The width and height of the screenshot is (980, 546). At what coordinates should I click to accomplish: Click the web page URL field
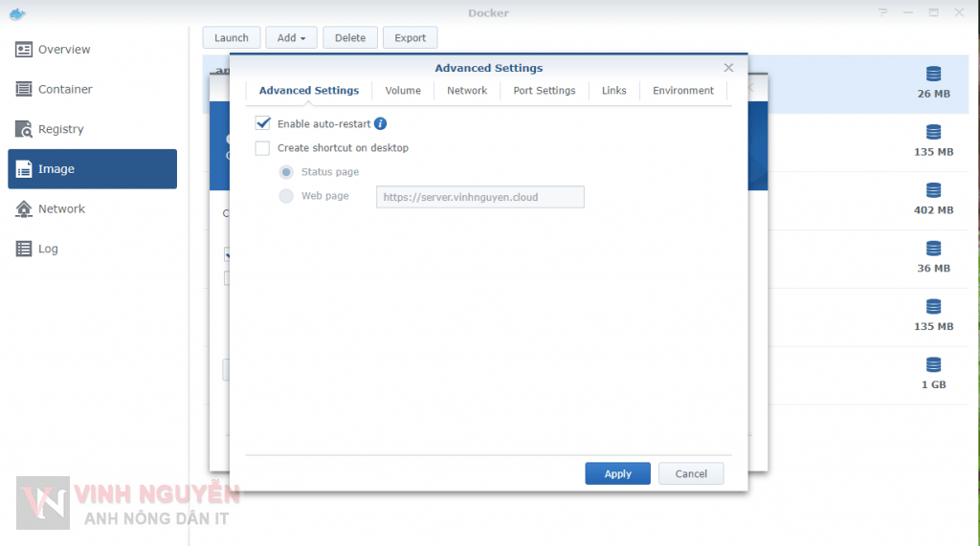[479, 197]
